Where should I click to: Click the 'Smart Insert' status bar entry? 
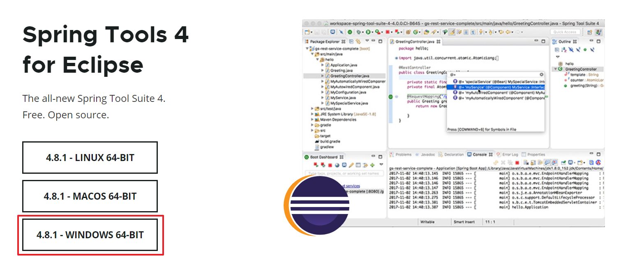click(464, 222)
